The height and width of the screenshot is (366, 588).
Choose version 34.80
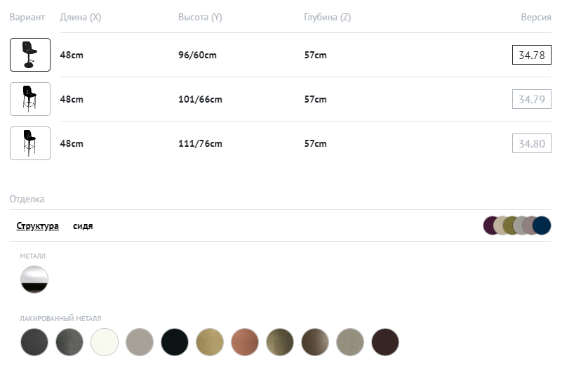(x=531, y=144)
